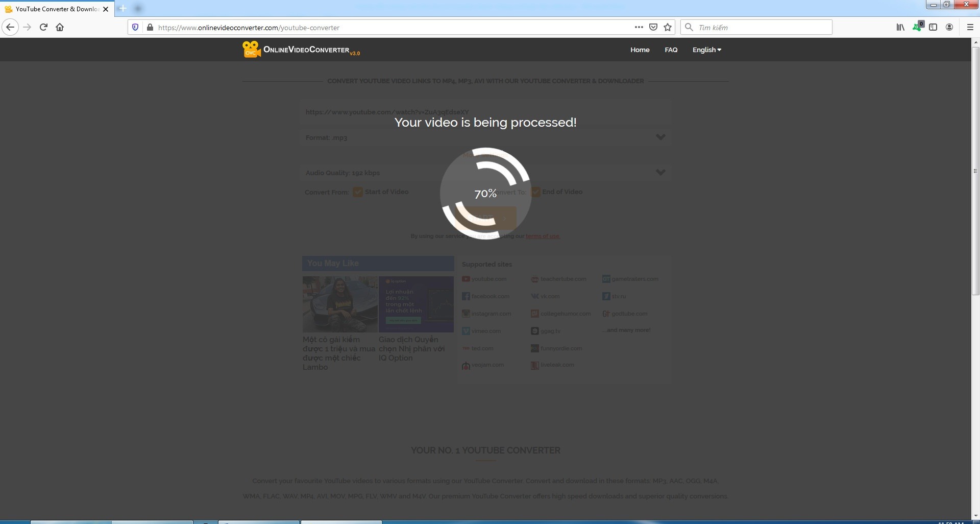This screenshot has height=524, width=980.
Task: Open the godtube.com link
Action: click(629, 314)
